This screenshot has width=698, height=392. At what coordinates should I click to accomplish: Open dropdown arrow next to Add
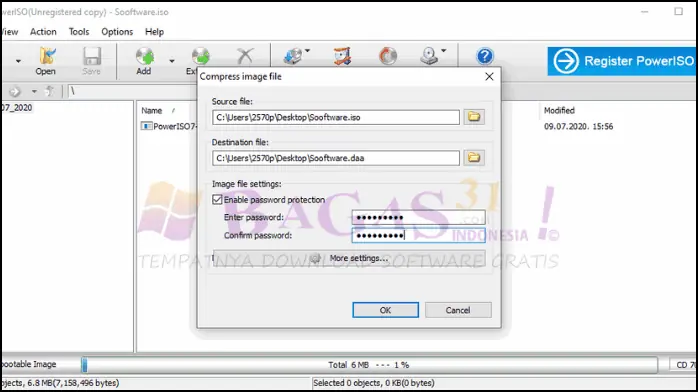[x=172, y=61]
